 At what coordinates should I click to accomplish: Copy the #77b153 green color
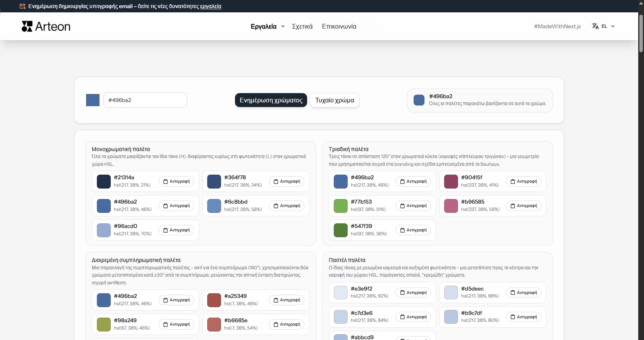click(x=413, y=206)
